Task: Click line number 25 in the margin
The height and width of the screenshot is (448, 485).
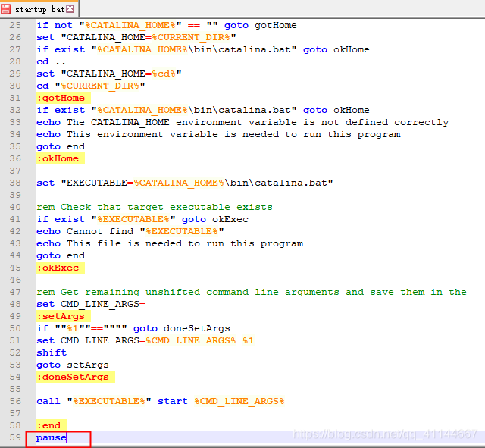Action: [15, 25]
